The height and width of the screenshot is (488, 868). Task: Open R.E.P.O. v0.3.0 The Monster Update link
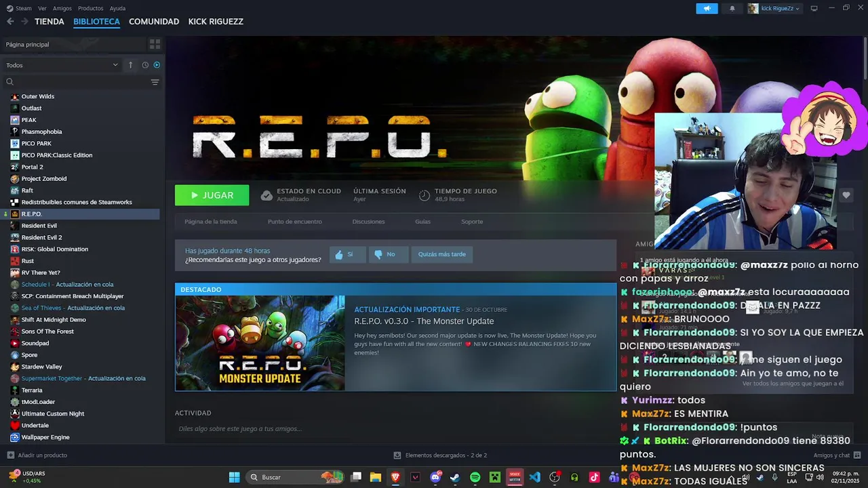tap(424, 321)
